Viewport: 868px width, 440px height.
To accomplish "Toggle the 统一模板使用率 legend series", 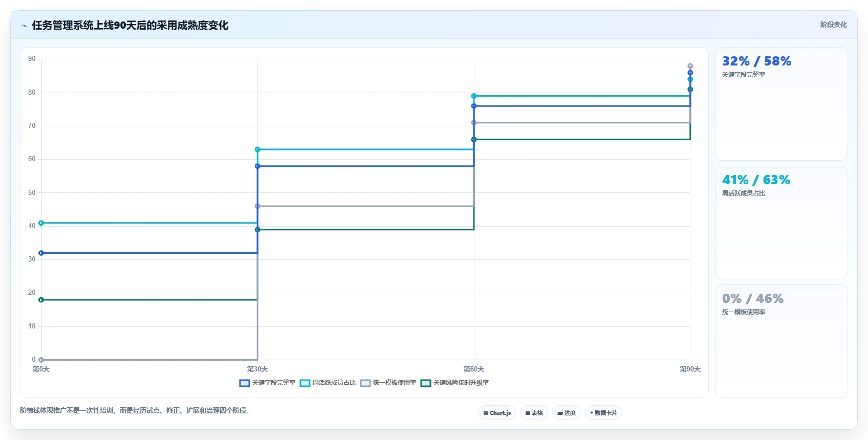I will coord(388,383).
